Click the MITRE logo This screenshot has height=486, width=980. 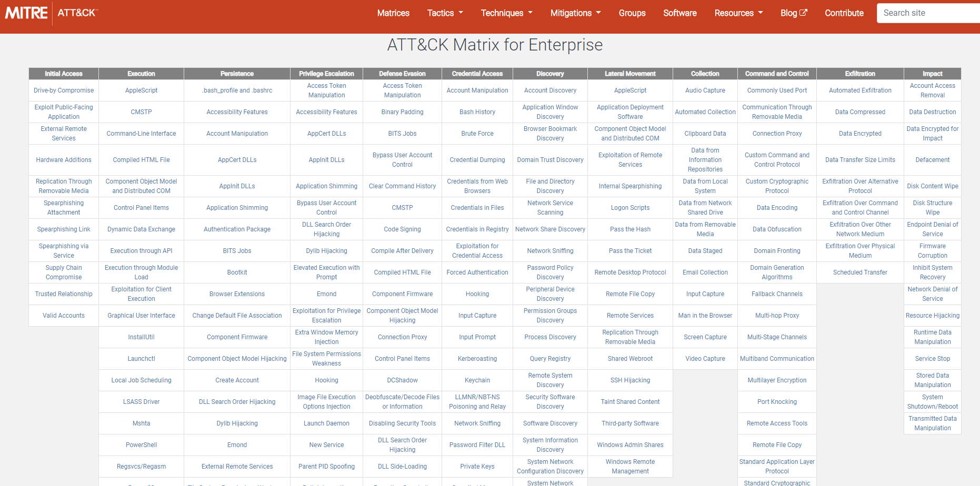[26, 13]
